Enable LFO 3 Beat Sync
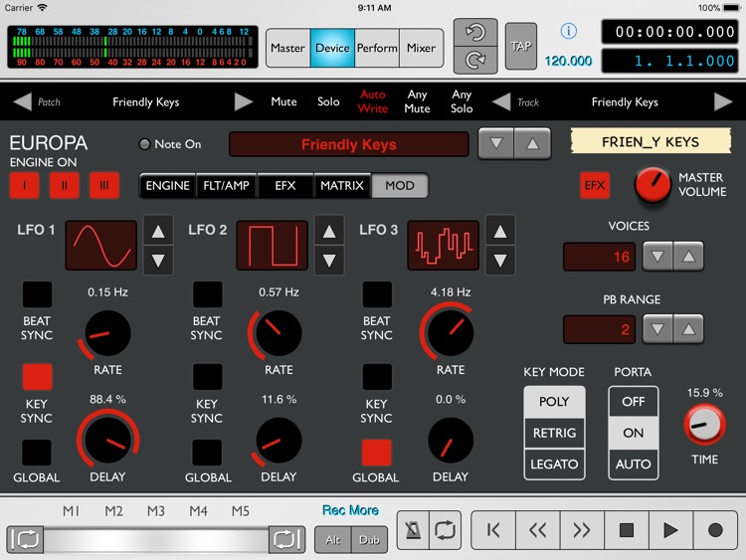Image resolution: width=746 pixels, height=560 pixels. point(377,294)
